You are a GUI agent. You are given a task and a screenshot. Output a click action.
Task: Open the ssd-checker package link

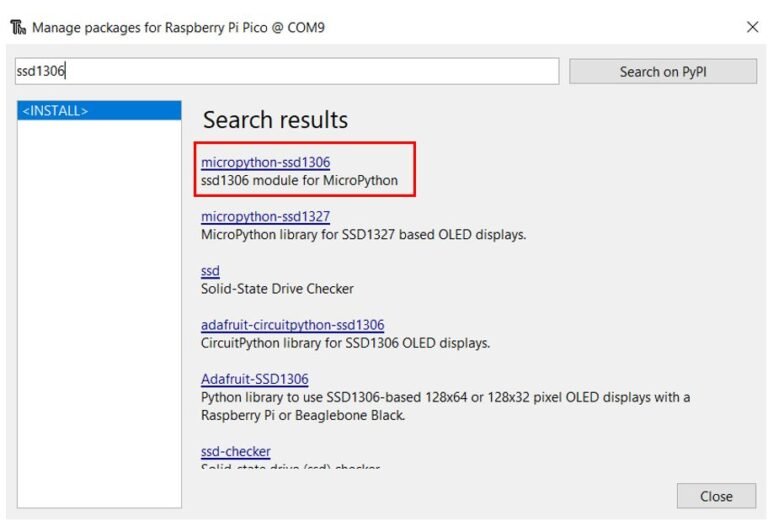pyautogui.click(x=235, y=451)
